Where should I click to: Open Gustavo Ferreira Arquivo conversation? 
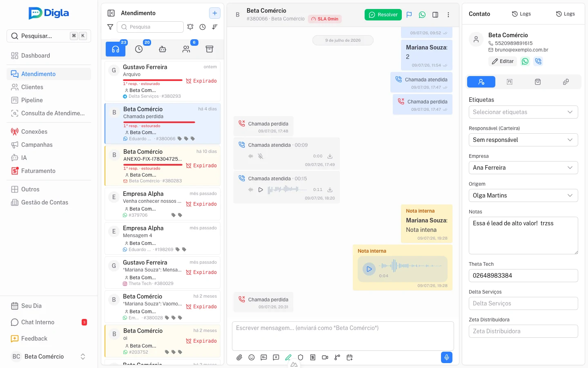point(163,81)
